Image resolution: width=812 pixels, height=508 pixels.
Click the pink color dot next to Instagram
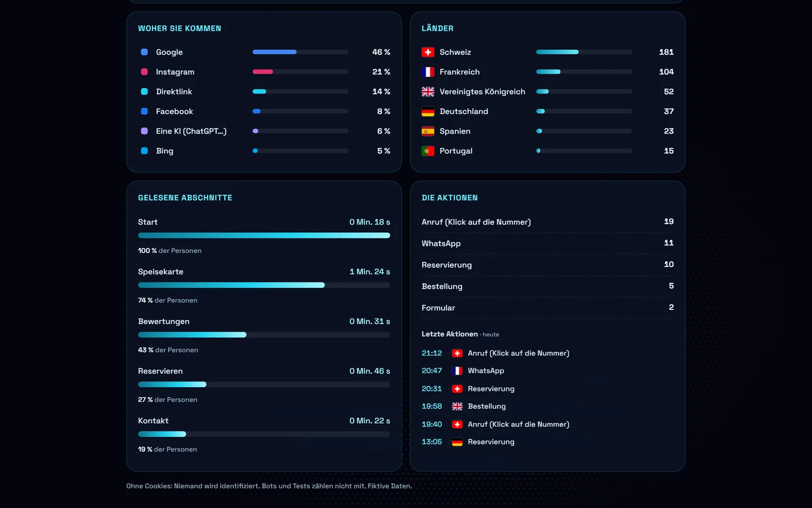point(144,72)
